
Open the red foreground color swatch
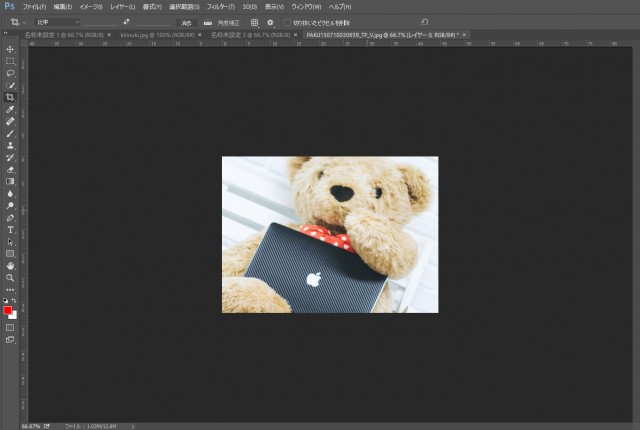coord(8,310)
